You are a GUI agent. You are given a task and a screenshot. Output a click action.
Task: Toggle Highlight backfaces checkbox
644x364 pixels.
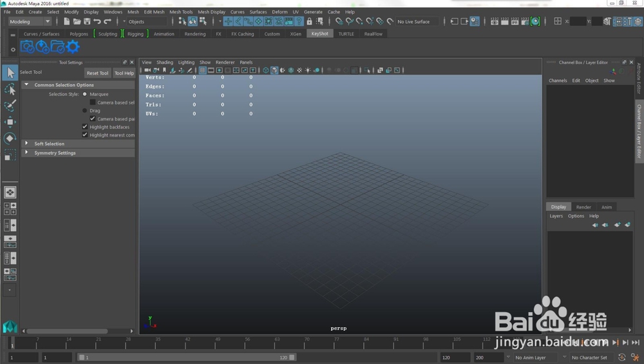point(85,127)
